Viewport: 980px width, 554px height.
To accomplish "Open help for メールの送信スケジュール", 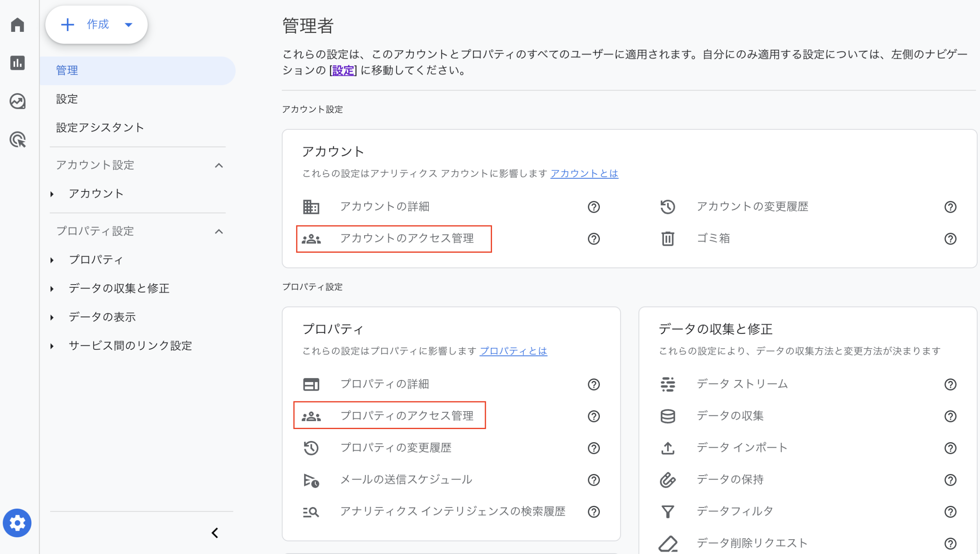I will click(x=594, y=480).
